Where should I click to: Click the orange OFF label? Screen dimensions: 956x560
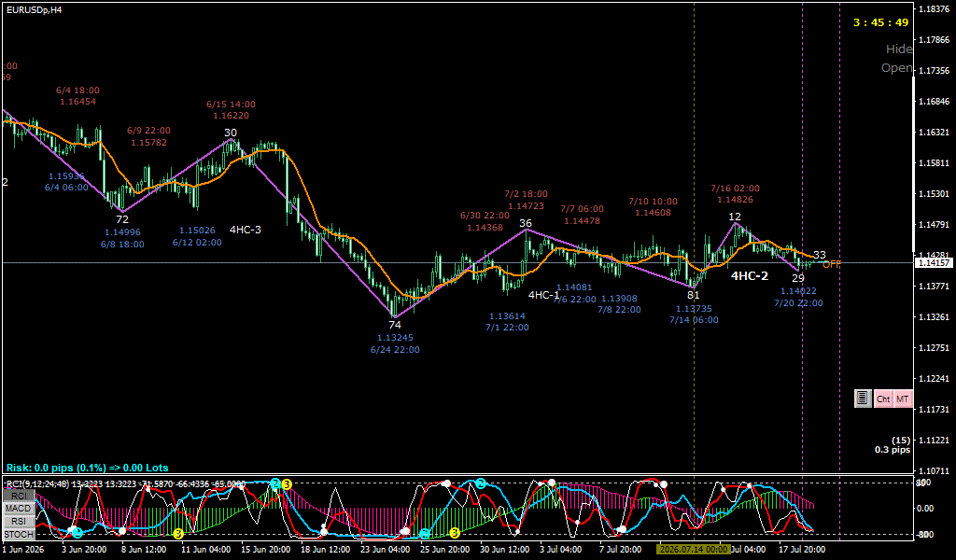pos(832,264)
